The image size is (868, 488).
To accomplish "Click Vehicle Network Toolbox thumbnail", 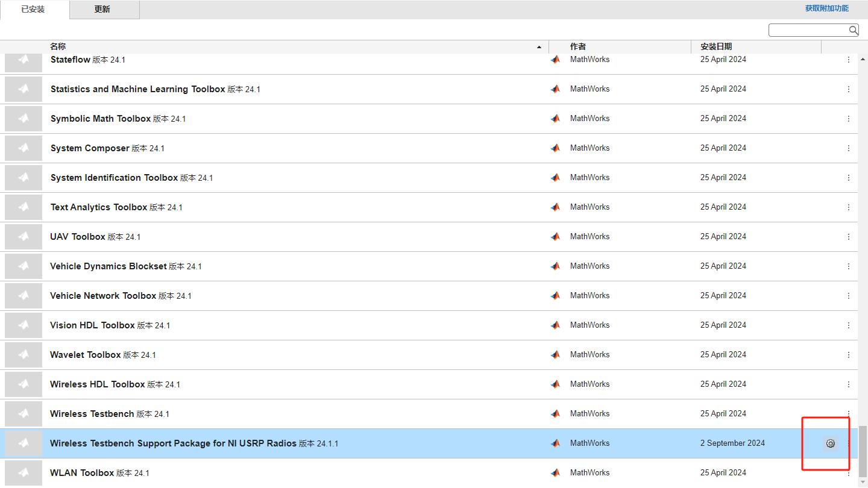I will 24,296.
